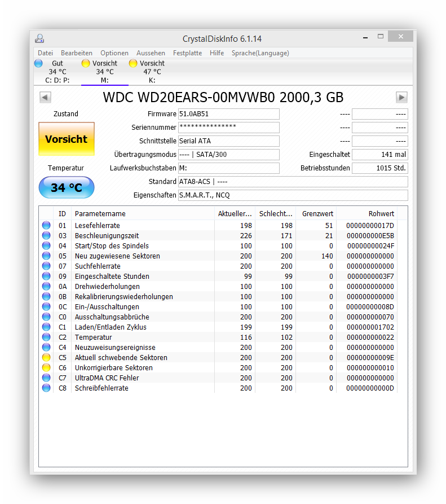Image resolution: width=446 pixels, height=504 pixels.
Task: Click the status orb for Neuzuweisungsereignisse
Action: click(x=46, y=347)
